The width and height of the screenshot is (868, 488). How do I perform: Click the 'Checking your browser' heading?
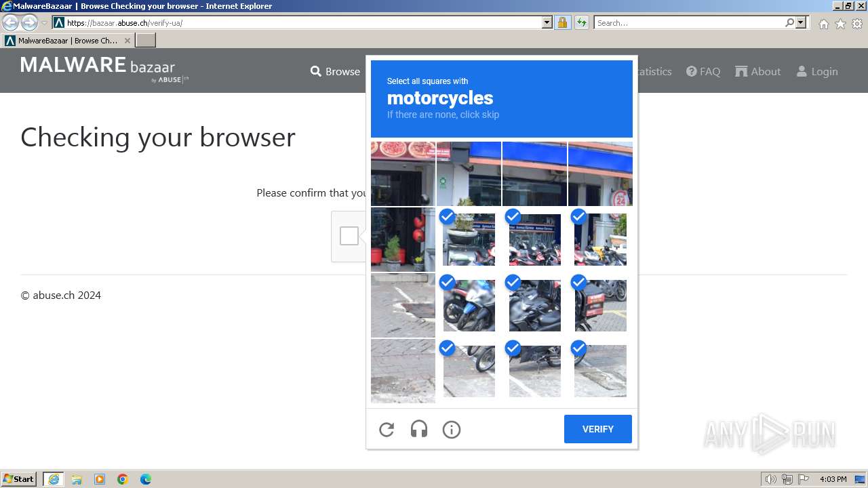[158, 138]
